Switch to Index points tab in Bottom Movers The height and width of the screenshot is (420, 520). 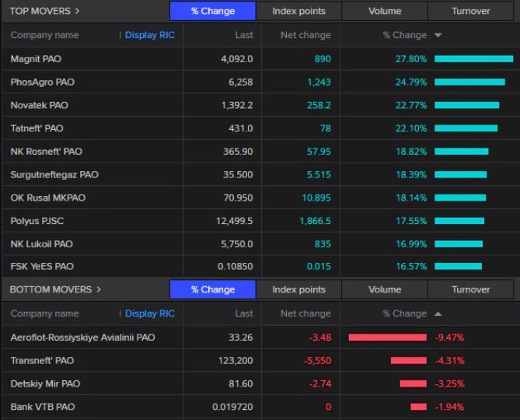pos(298,289)
